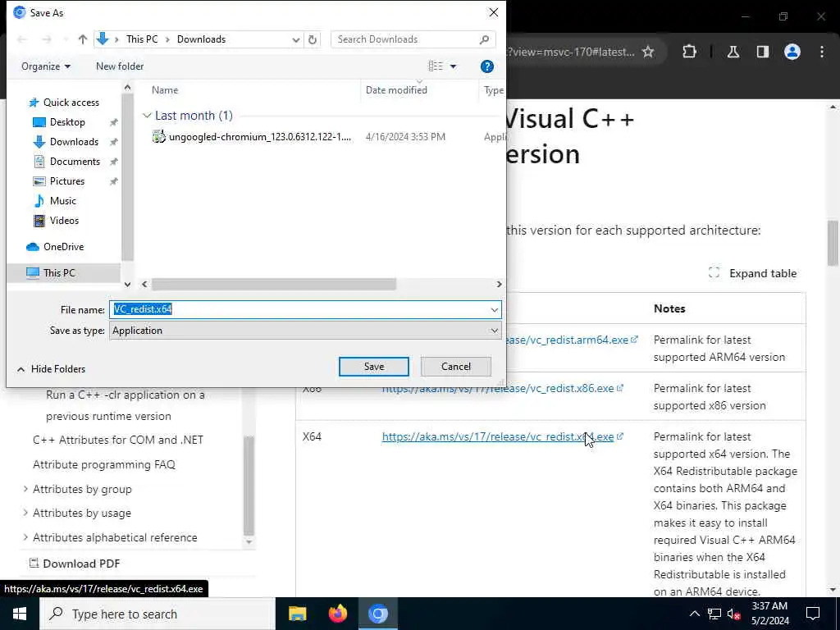The height and width of the screenshot is (630, 840).
Task: Open the Organize dropdown menu
Action: pyautogui.click(x=46, y=66)
